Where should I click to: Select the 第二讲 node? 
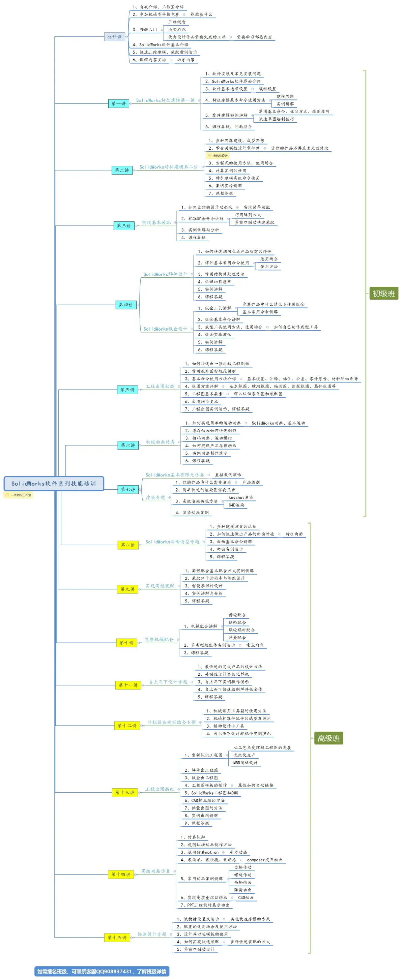[122, 170]
